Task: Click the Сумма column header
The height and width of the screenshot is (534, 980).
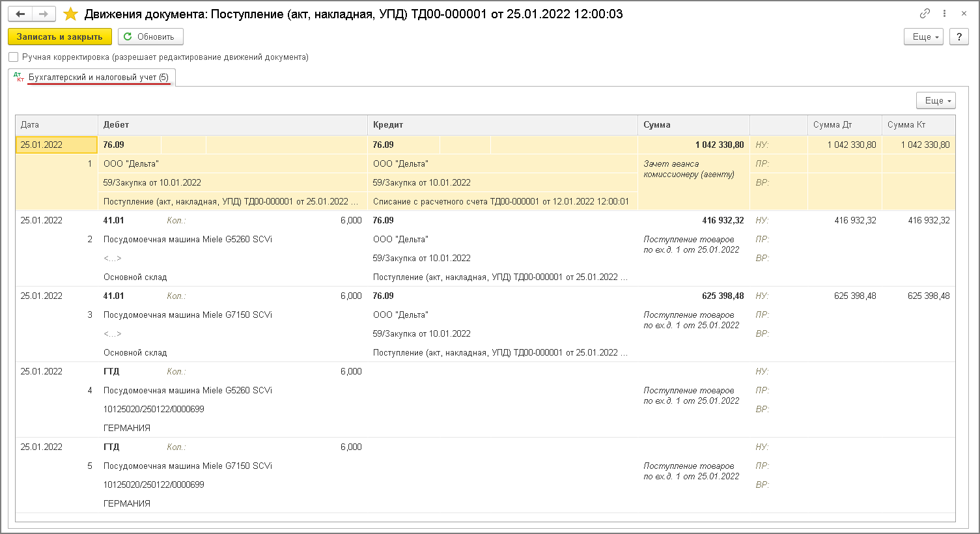Action: tap(693, 125)
